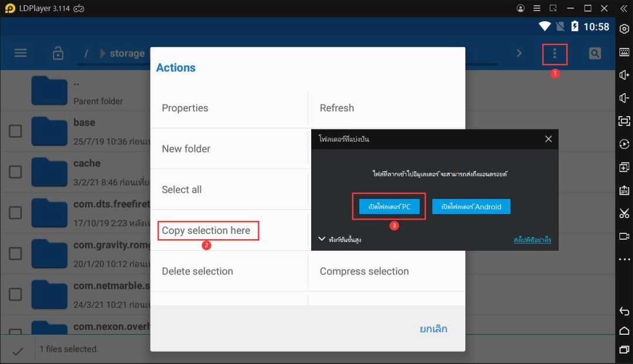
Task: Take a screenshot with scissors icon
Action: (624, 213)
